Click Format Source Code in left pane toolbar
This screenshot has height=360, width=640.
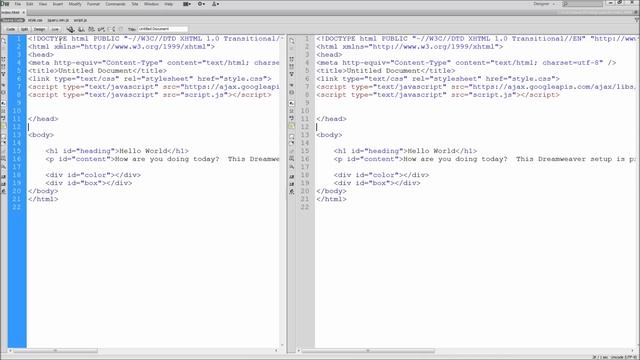tap(4, 191)
